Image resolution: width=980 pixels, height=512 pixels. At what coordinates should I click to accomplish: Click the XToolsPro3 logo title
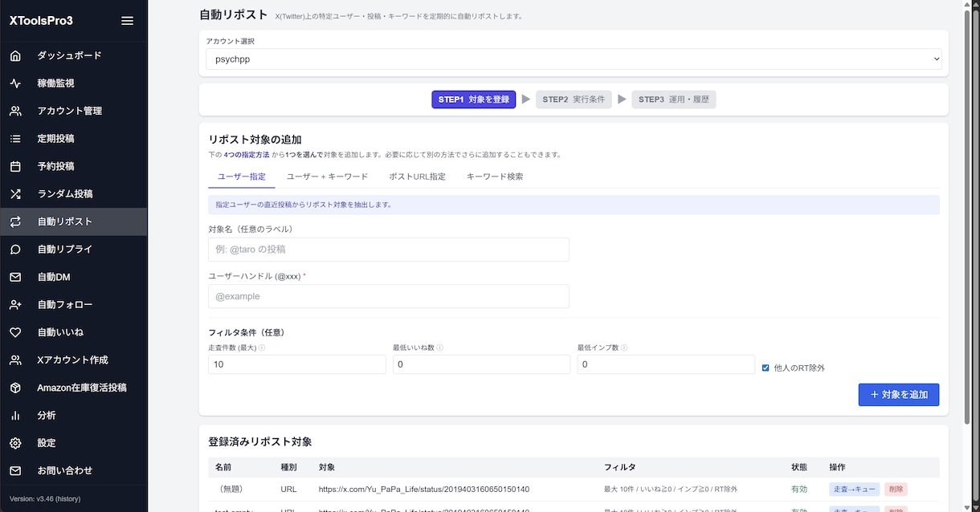pos(41,21)
